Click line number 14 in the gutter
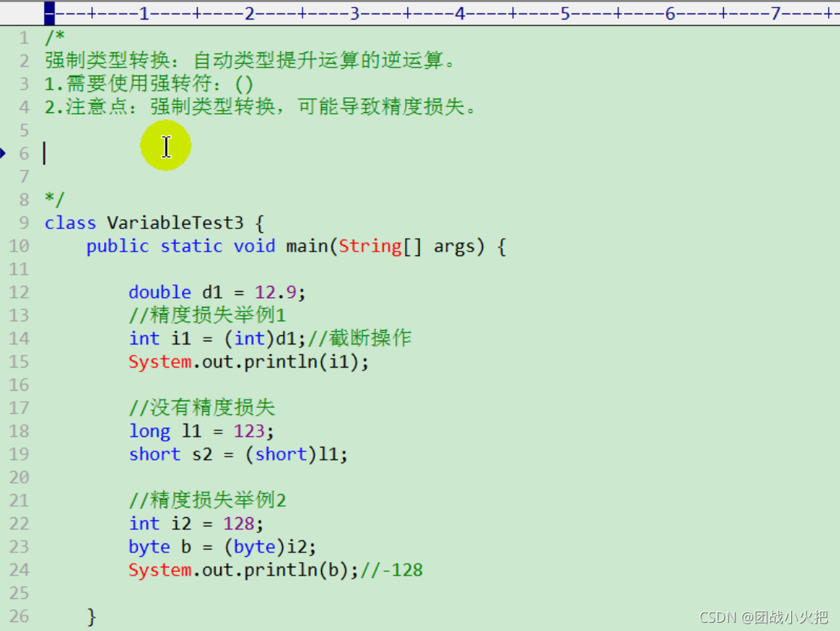 [19, 338]
